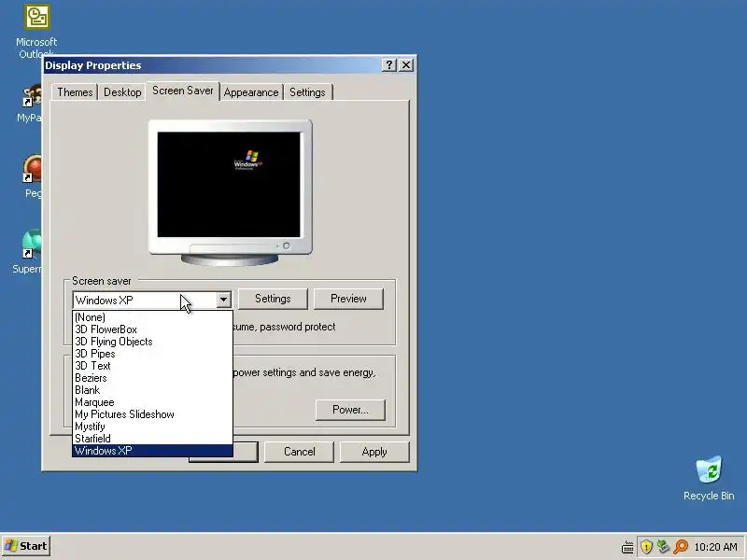The height and width of the screenshot is (560, 747).
Task: Select 3D FlowerBox screen saver
Action: (152, 329)
